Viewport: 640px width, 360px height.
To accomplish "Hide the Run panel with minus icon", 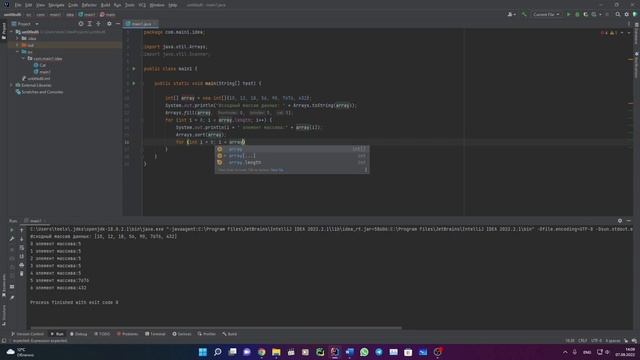I will (x=629, y=220).
